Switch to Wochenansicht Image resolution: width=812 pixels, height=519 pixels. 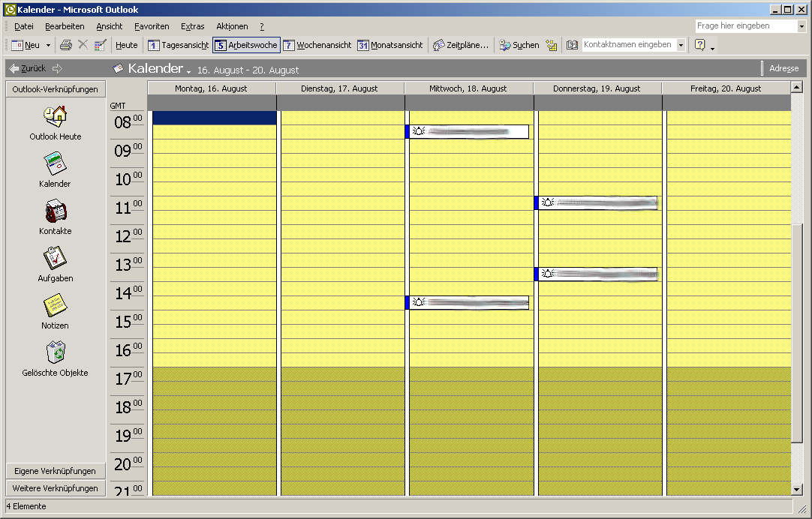point(317,45)
